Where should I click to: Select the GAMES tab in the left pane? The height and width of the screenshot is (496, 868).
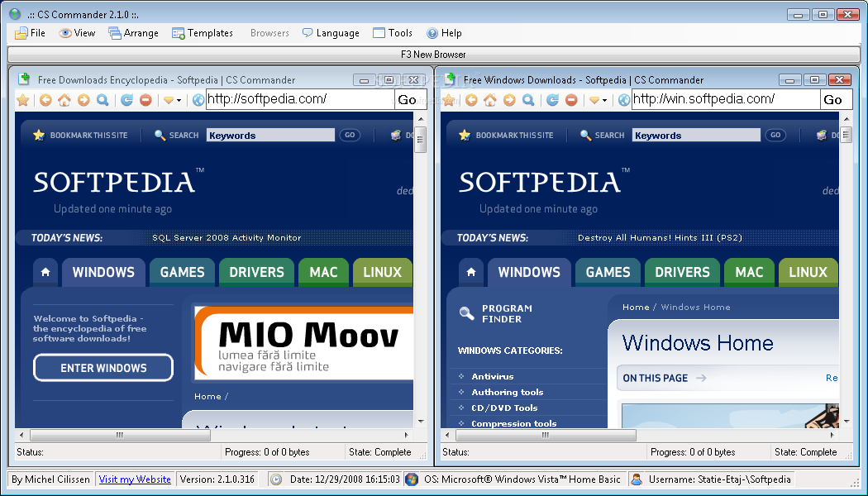(182, 272)
